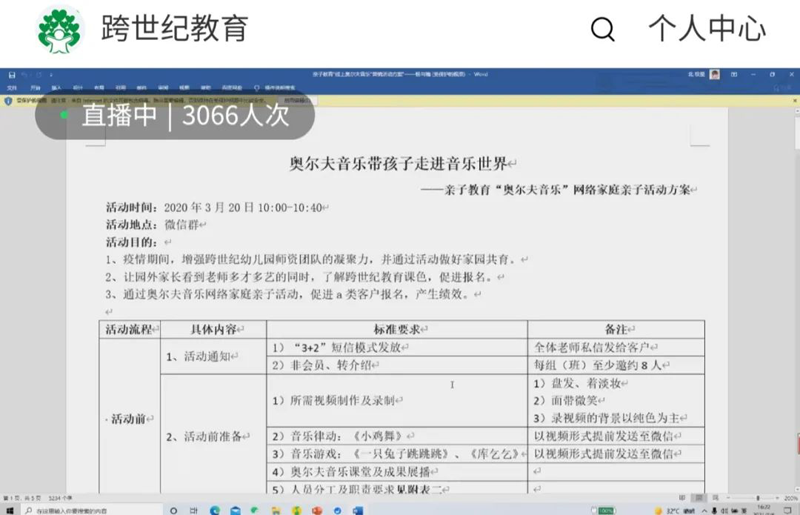
Task: Open Word icon on taskbar
Action: 358,510
